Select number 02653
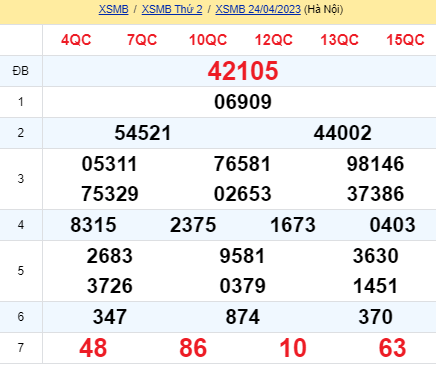436x365 pixels. coord(243,194)
